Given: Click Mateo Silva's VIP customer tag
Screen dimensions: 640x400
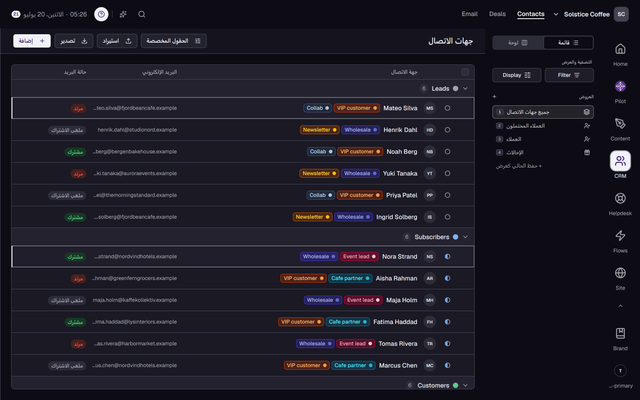Looking at the screenshot, I should [356, 108].
